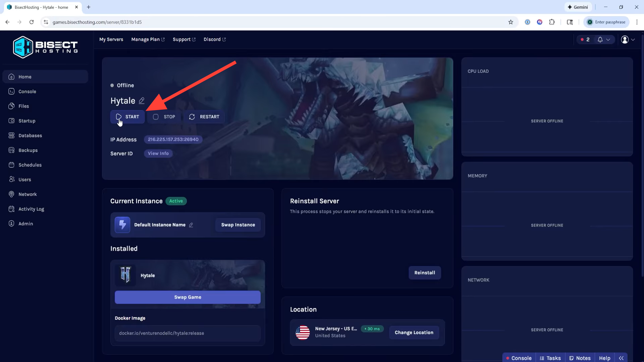This screenshot has width=644, height=362.
Task: Collapse the bottom toolbar with double chevron
Action: click(x=621, y=358)
